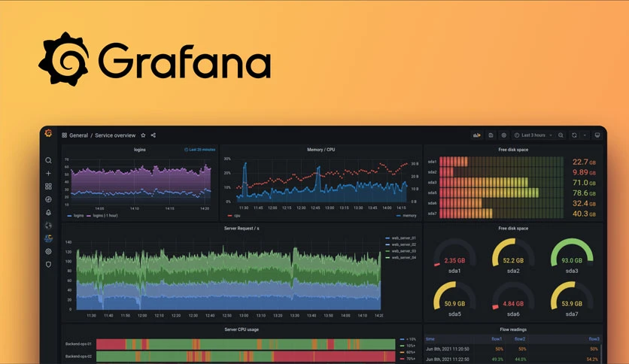
Task: Click the zoom out time range icon
Action: [561, 135]
